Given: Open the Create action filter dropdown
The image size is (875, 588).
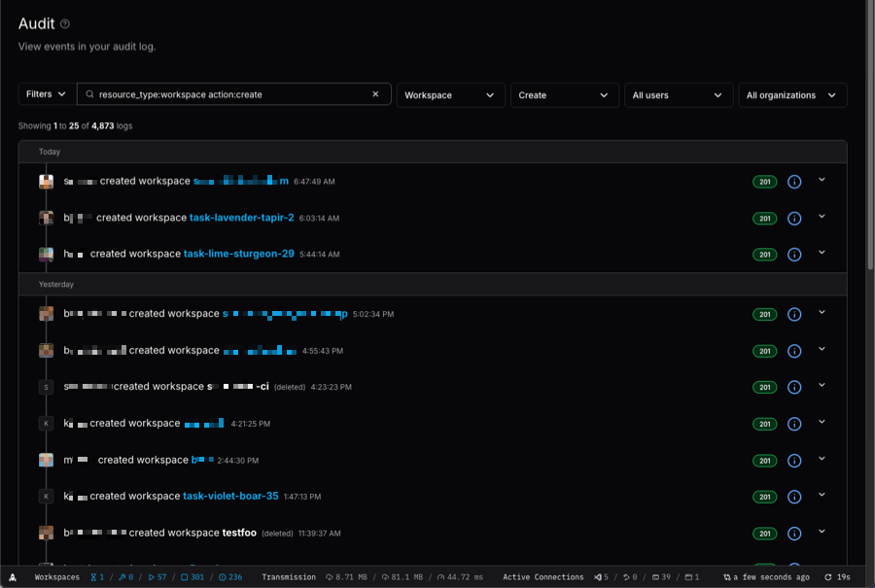Looking at the screenshot, I should tap(564, 94).
